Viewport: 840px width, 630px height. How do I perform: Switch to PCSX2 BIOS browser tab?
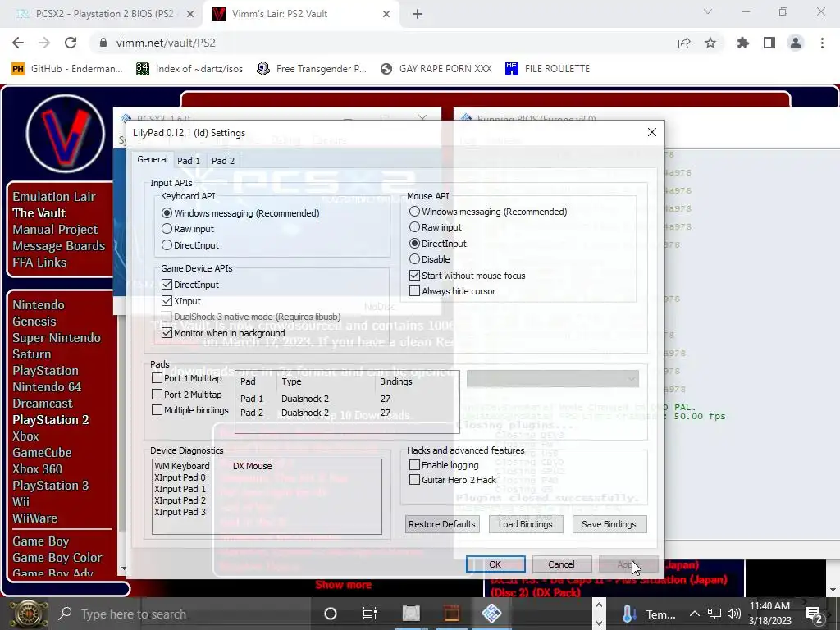point(102,14)
